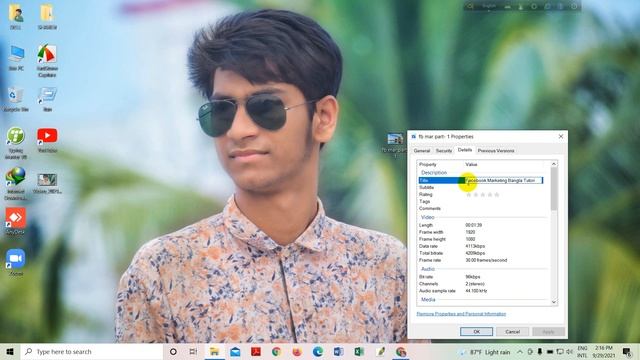Image resolution: width=640 pixels, height=360 pixels.
Task: Open the green typing software desktop shortcut
Action: click(16, 142)
